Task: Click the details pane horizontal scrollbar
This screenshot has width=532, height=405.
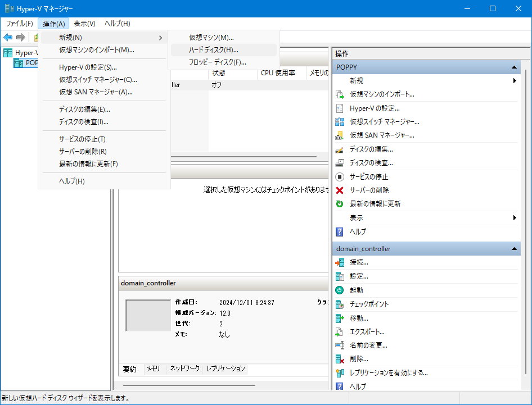Action: [x=189, y=385]
